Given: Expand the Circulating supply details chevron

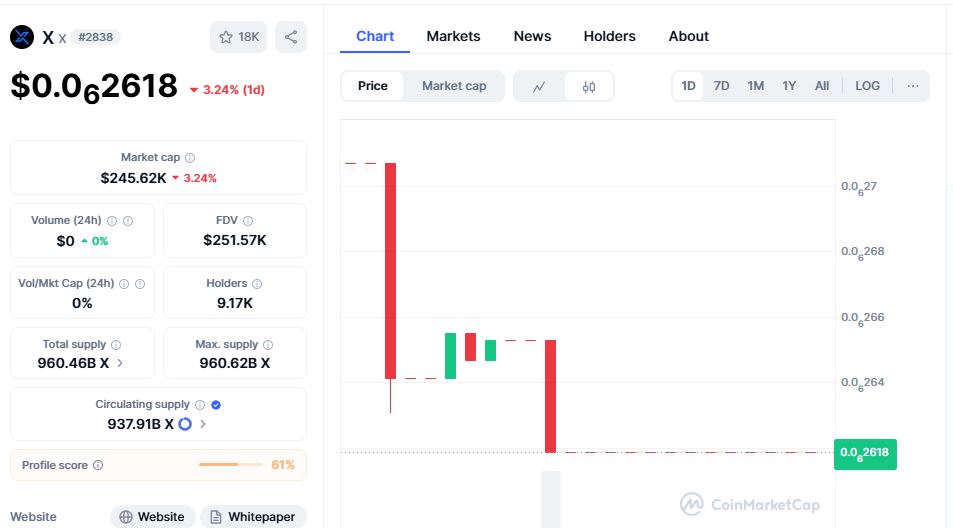Looking at the screenshot, I should pyautogui.click(x=203, y=424).
